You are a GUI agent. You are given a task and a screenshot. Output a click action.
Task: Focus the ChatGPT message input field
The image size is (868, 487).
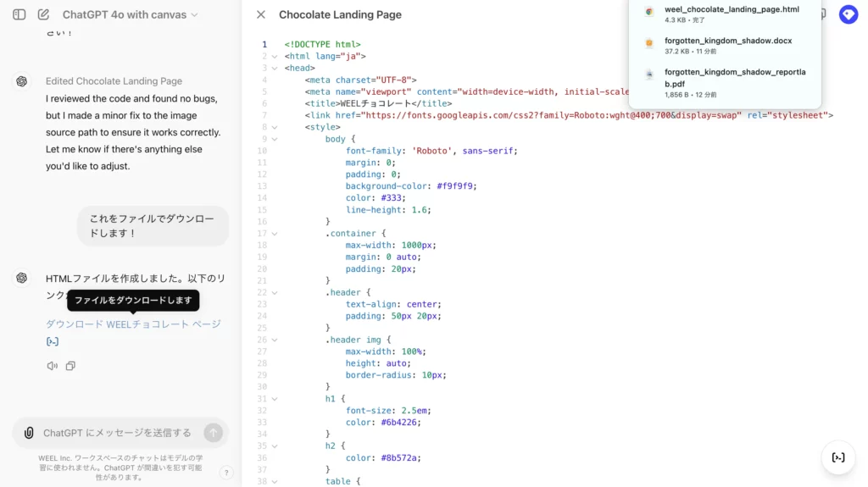coord(117,433)
